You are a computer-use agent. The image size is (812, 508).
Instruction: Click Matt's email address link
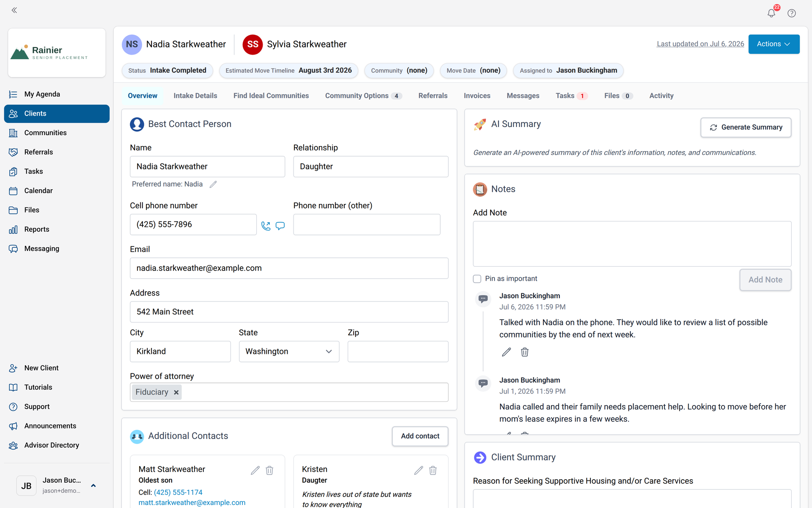[x=192, y=502]
